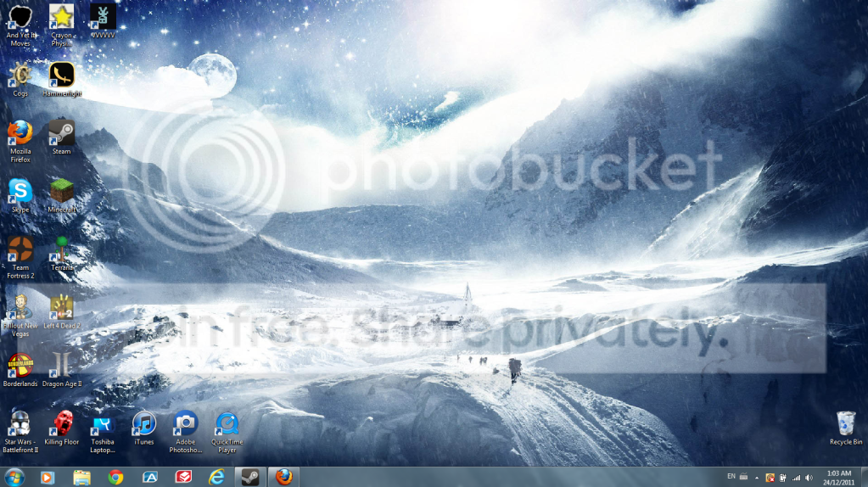
Task: Open the wireless network signal icon
Action: click(x=796, y=478)
